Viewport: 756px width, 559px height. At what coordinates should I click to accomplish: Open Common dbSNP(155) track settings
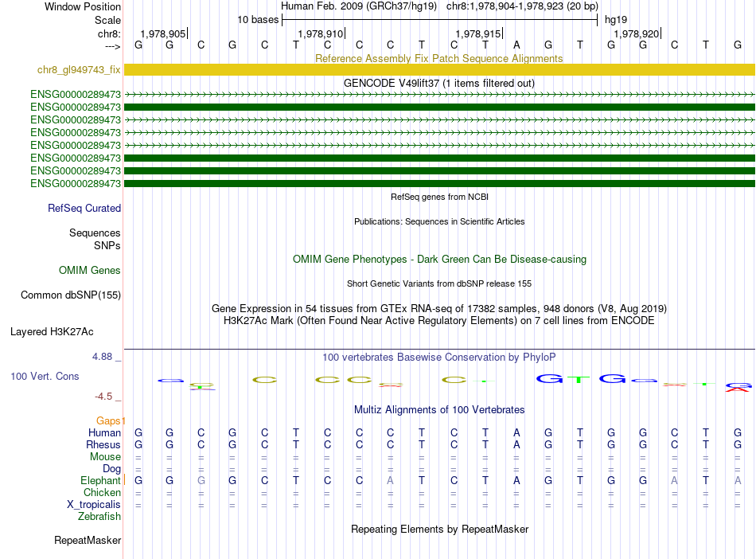71,295
